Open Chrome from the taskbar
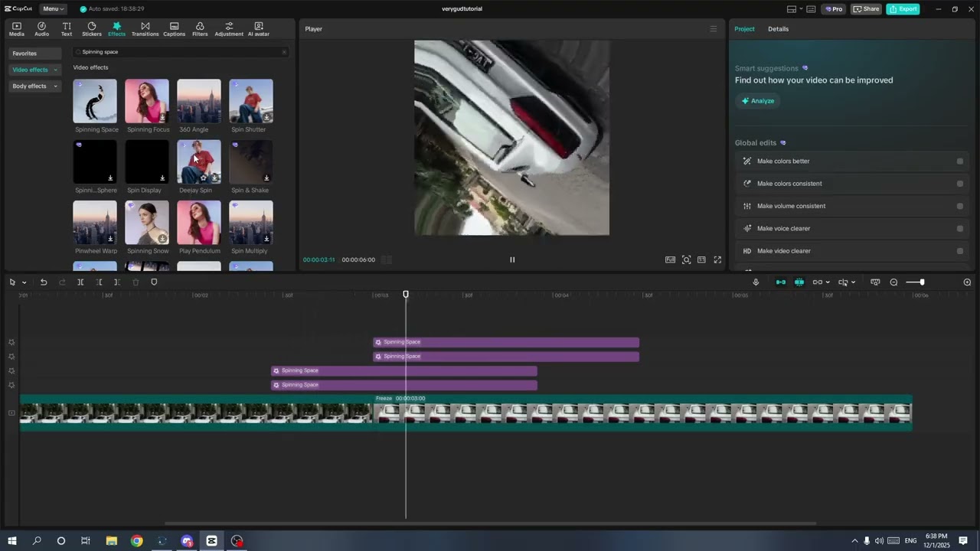The width and height of the screenshot is (980, 551). pyautogui.click(x=136, y=541)
